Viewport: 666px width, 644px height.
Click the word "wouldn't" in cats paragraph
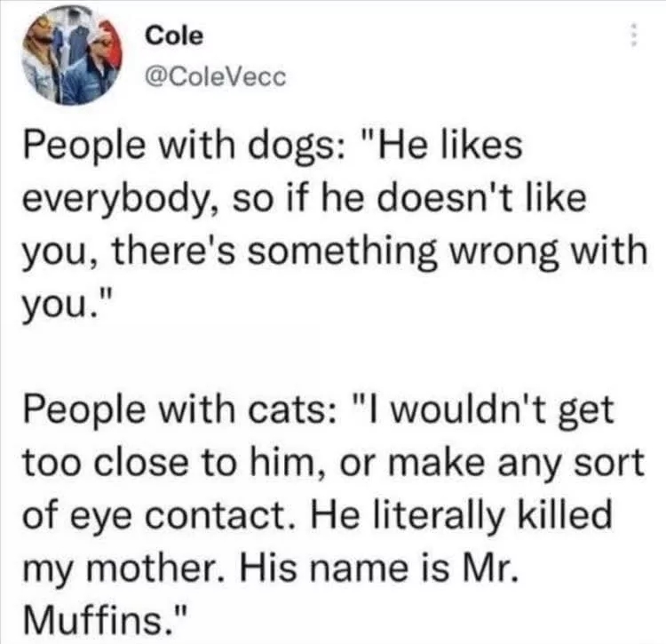click(467, 409)
